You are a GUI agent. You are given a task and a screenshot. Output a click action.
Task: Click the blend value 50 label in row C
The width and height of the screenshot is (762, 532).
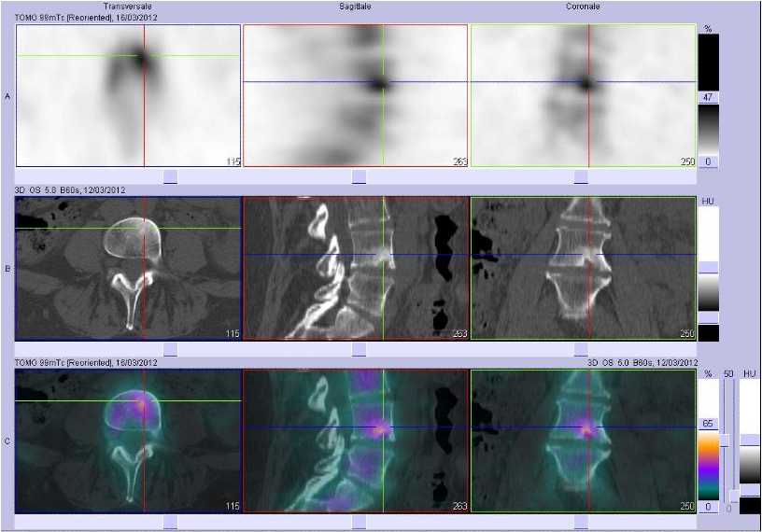(728, 373)
